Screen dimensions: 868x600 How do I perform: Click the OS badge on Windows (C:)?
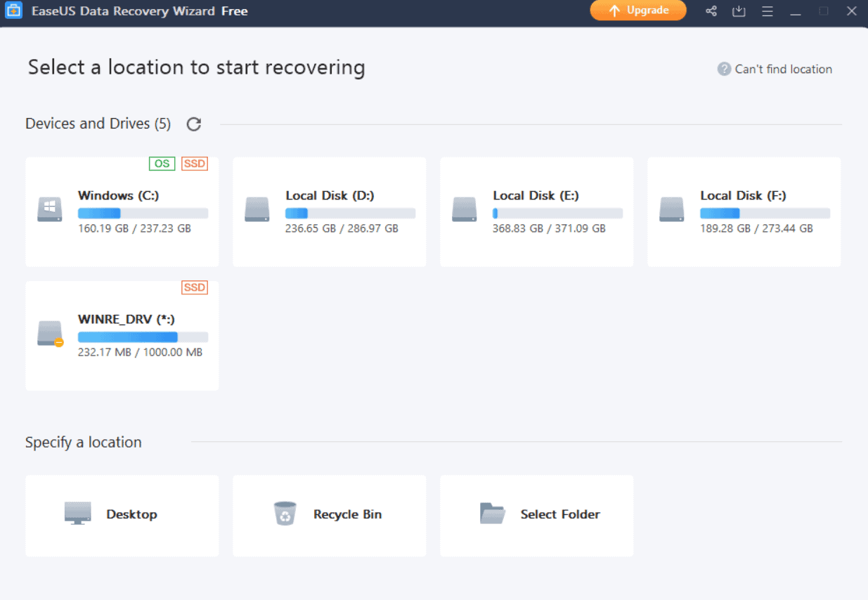[x=162, y=164]
